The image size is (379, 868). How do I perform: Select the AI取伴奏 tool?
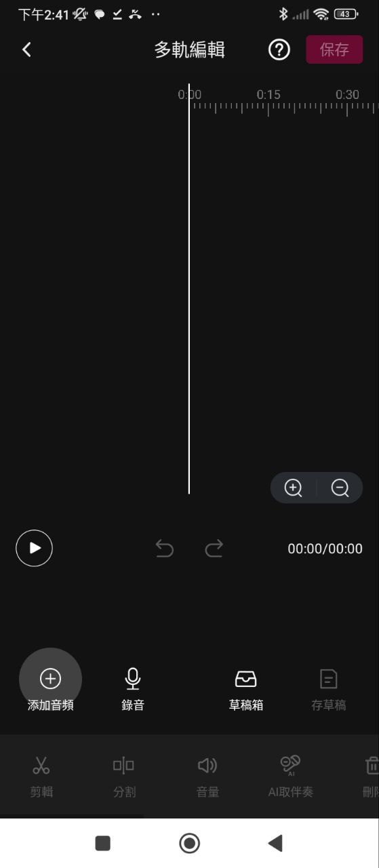pyautogui.click(x=290, y=776)
